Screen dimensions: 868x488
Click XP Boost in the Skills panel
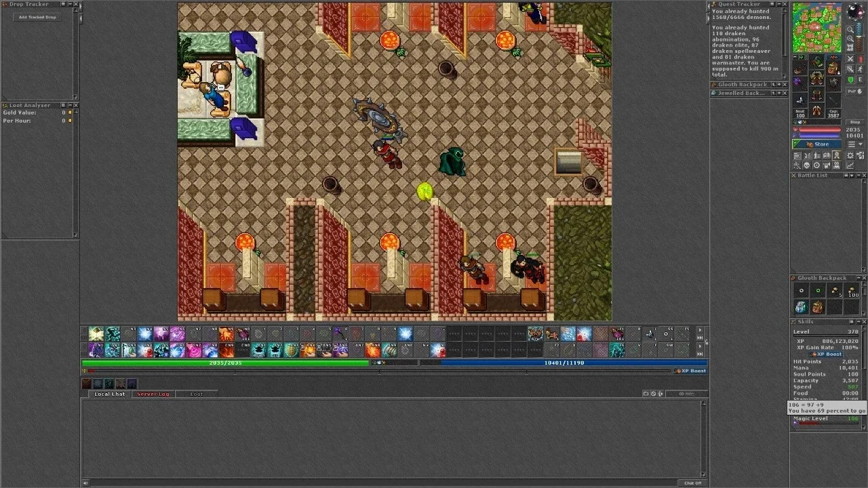pos(827,354)
